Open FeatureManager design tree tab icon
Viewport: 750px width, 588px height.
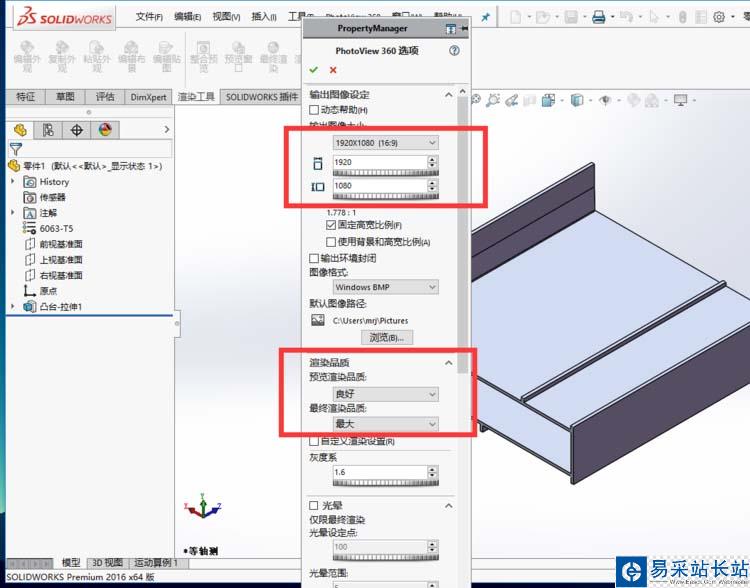(x=20, y=130)
